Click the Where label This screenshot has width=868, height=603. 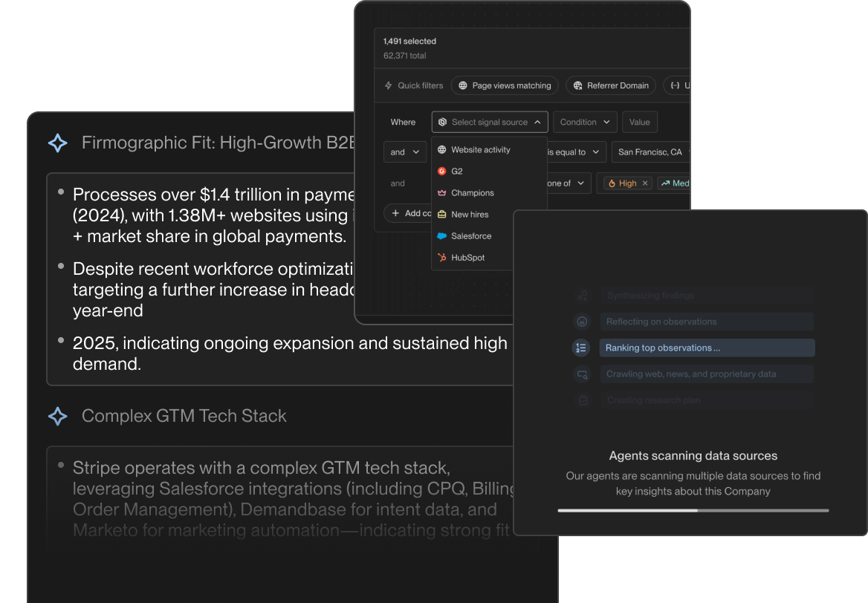click(x=403, y=122)
